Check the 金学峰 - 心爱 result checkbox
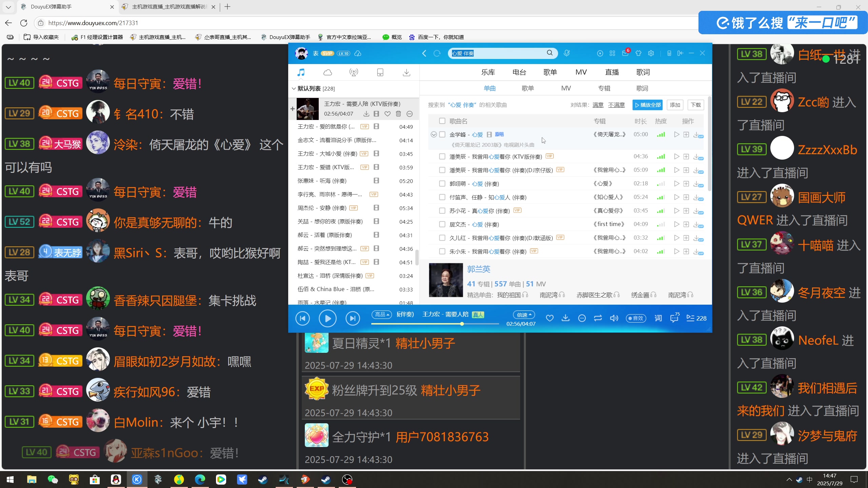Screen dimensions: 868x488 click(442, 135)
